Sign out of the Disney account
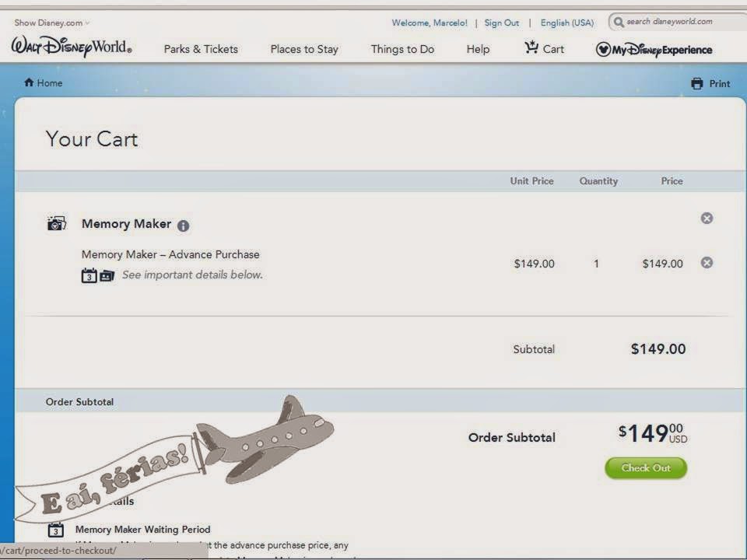The width and height of the screenshot is (747, 560). (x=502, y=23)
